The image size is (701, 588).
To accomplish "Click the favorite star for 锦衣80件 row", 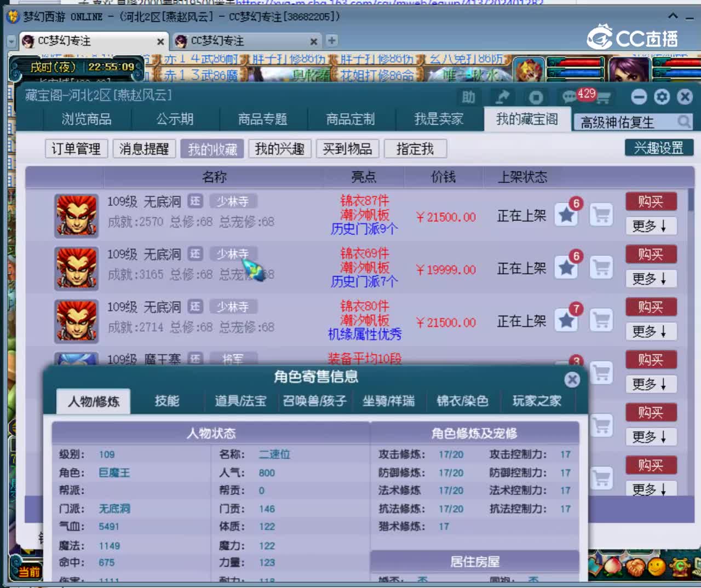I will [566, 320].
